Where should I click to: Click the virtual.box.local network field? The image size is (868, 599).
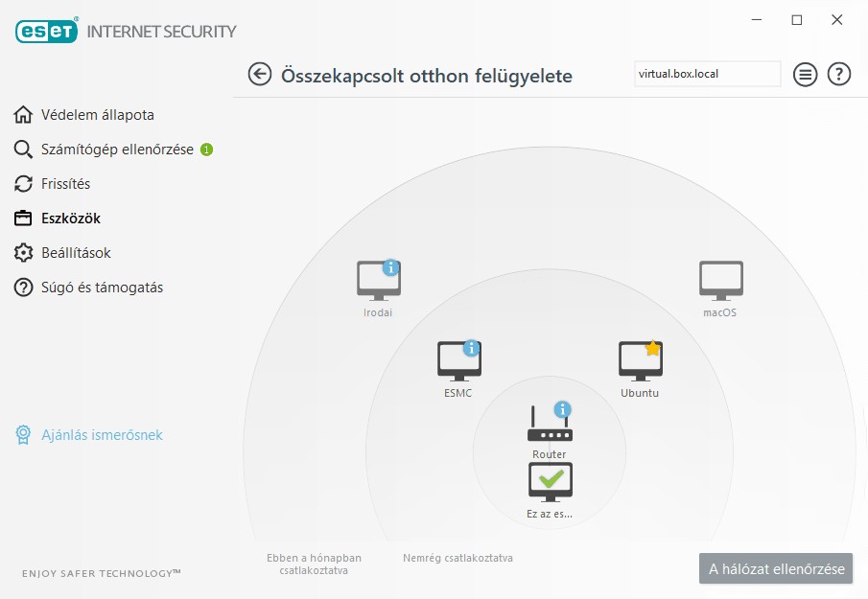click(x=708, y=74)
